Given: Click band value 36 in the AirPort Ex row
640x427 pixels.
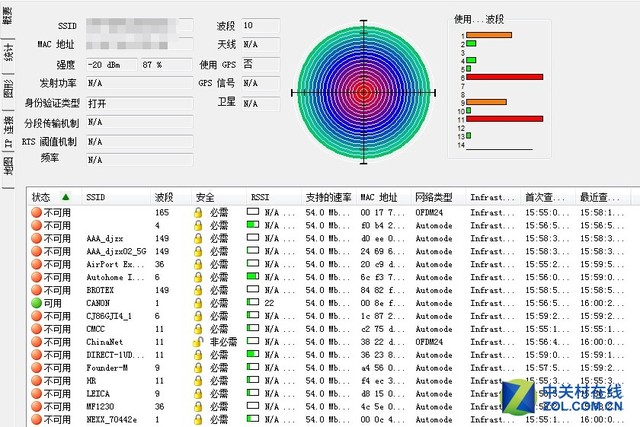Looking at the screenshot, I should click(x=160, y=265).
